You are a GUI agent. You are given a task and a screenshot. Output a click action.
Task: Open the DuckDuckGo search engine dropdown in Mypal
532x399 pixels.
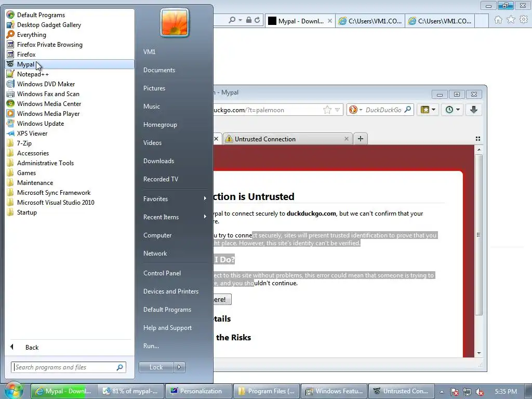coord(355,110)
